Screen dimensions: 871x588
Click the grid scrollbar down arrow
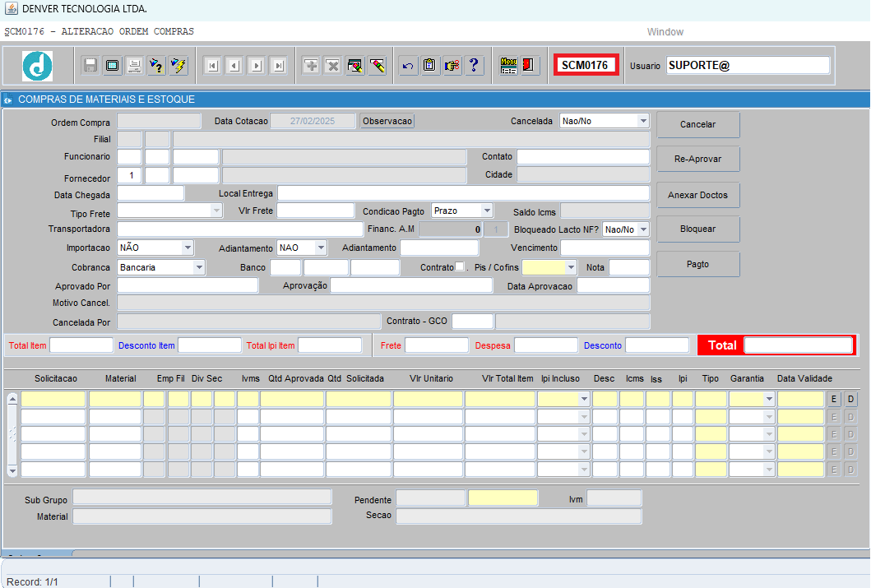point(12,471)
